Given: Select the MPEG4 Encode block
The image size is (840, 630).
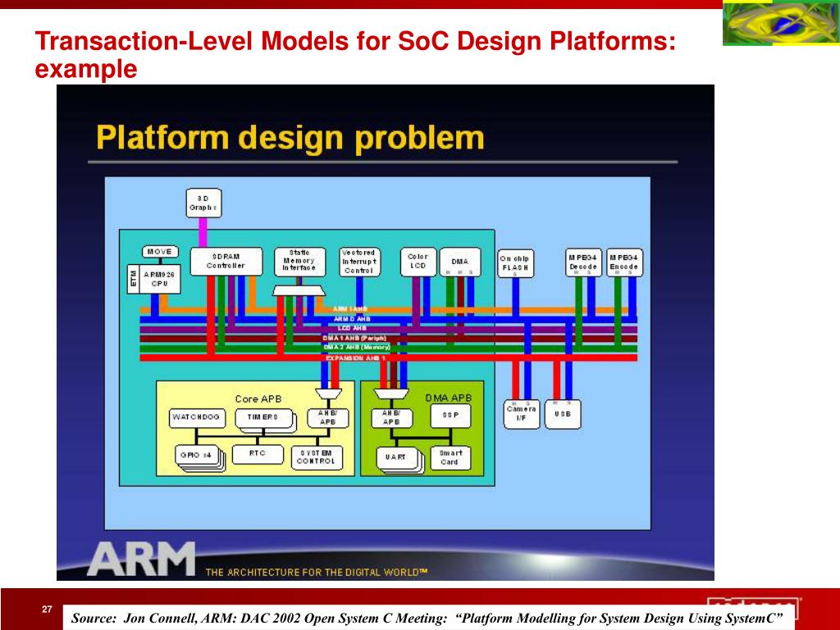Looking at the screenshot, I should click(x=624, y=262).
